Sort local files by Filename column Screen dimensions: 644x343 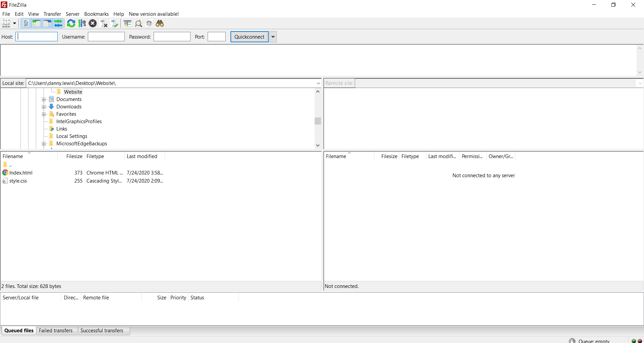[29, 156]
